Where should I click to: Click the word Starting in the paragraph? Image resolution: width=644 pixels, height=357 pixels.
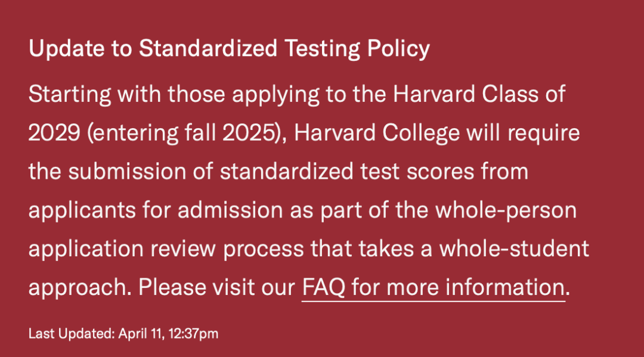coord(70,95)
